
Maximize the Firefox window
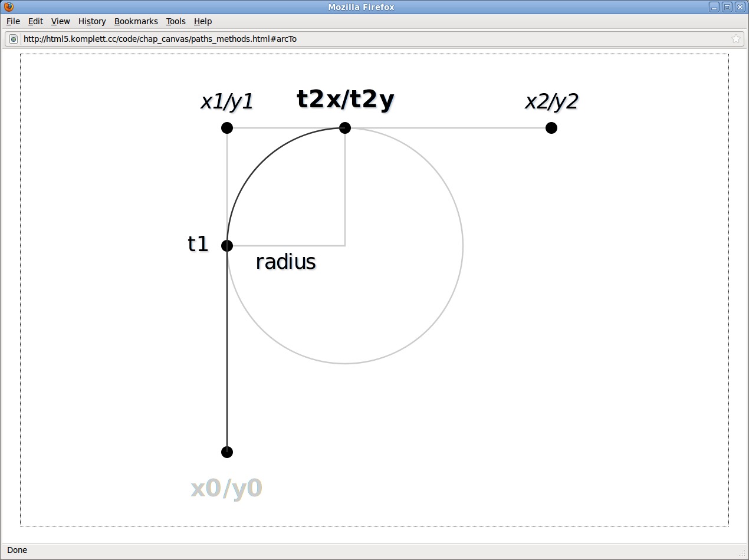[727, 7]
